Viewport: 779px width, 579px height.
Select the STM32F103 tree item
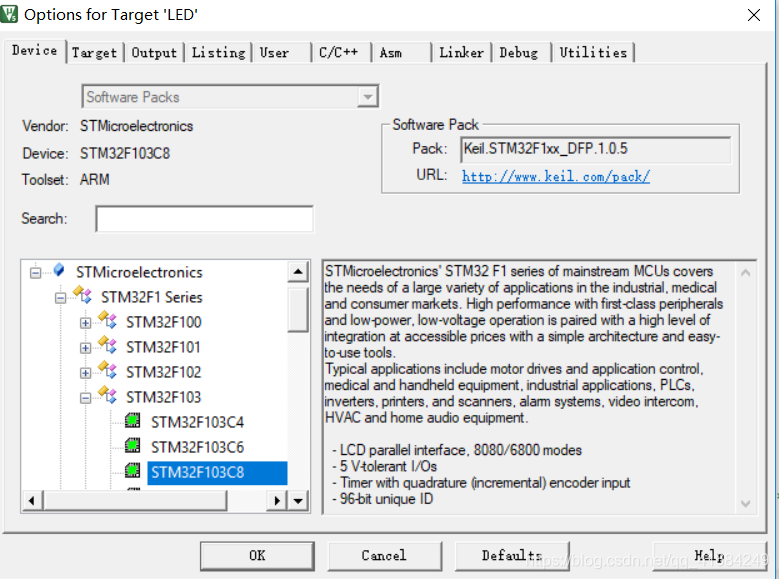pyautogui.click(x=163, y=398)
